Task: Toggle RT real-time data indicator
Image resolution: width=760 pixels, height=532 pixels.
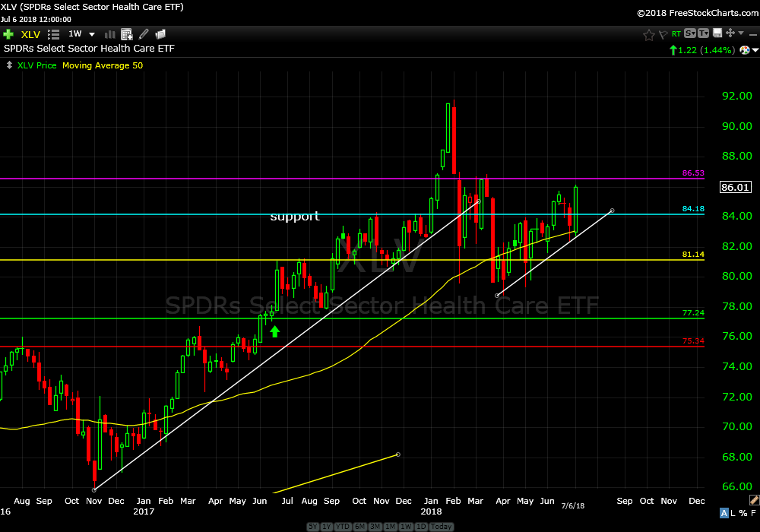Action: 676,34
